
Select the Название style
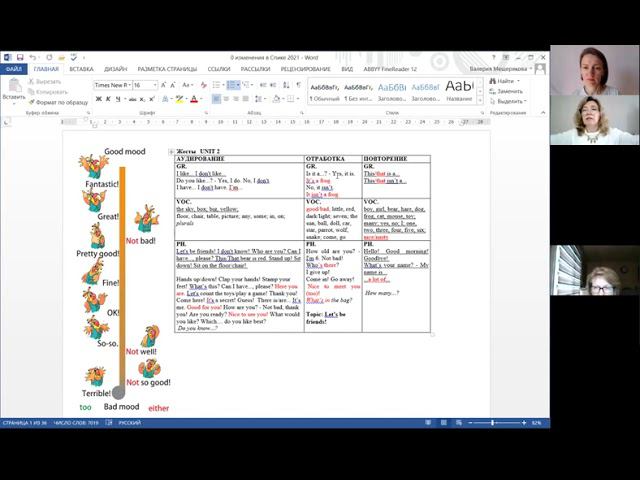(x=459, y=92)
